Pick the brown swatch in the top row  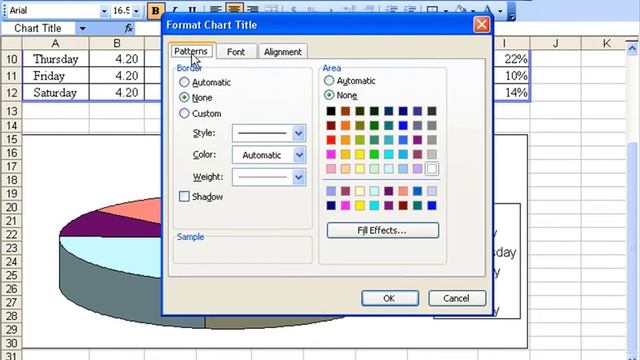[345, 111]
